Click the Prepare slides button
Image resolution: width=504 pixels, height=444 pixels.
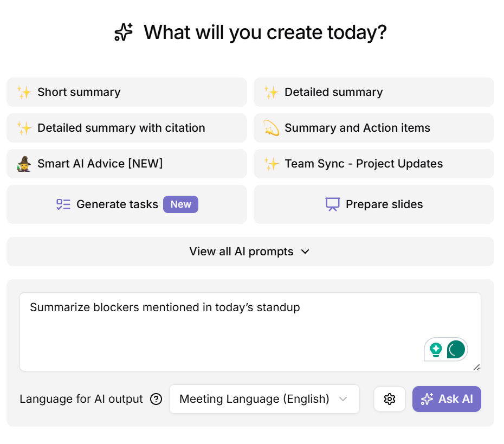(x=374, y=204)
